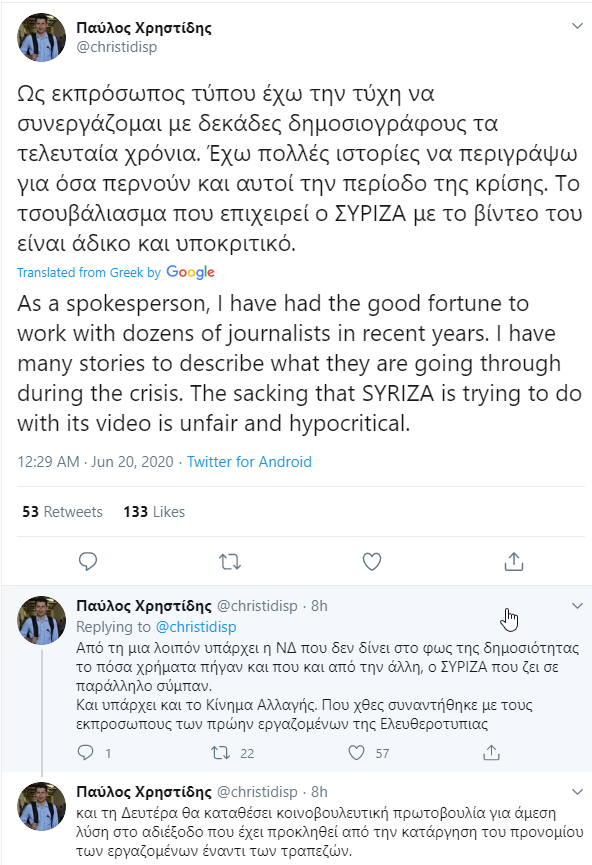This screenshot has height=865, width=592.
Task: Click Translated from Greek by Google
Action: pyautogui.click(x=116, y=272)
